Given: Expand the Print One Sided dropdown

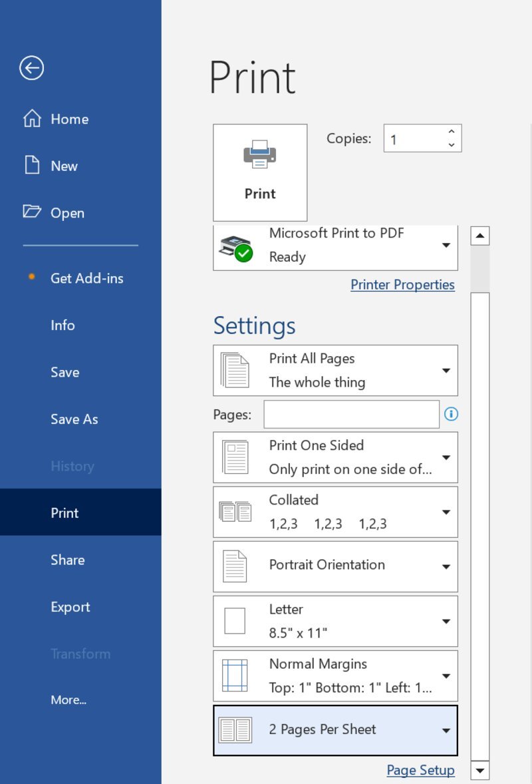Looking at the screenshot, I should pyautogui.click(x=446, y=457).
